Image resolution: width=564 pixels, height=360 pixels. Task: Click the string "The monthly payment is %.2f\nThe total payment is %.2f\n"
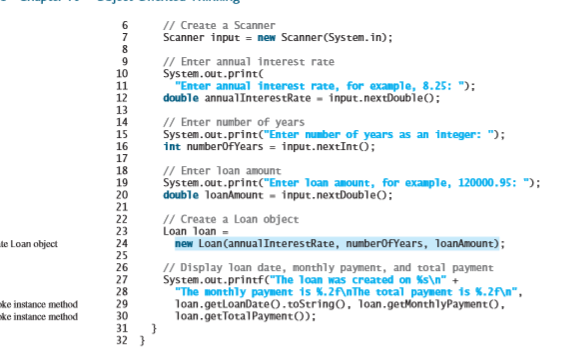coord(346,292)
